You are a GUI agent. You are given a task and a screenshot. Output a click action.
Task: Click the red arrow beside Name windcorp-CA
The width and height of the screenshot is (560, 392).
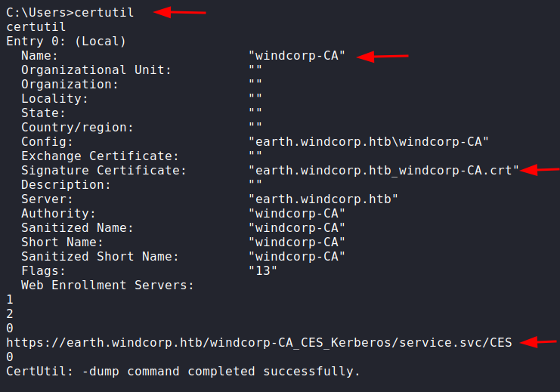(382, 57)
